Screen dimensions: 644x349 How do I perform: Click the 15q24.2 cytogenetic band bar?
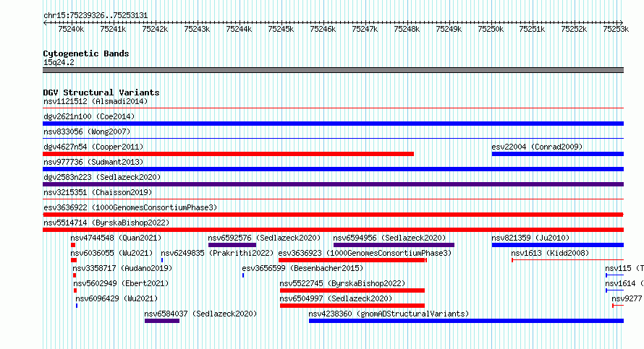click(x=333, y=70)
